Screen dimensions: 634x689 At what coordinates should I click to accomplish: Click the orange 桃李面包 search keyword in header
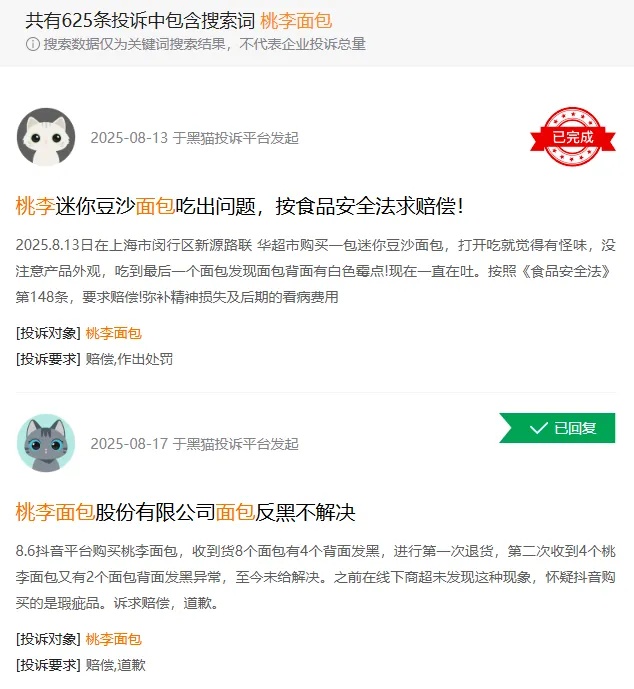[296, 21]
